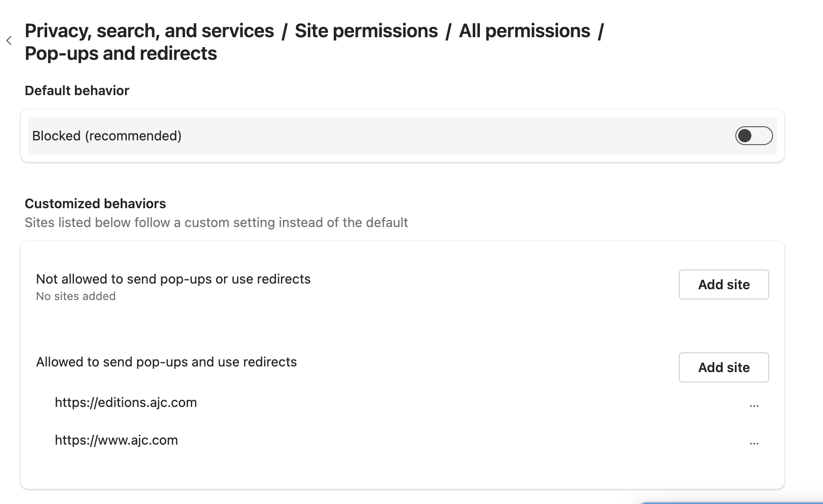Click the Blocked (recommended) label text
Image resolution: width=823 pixels, height=504 pixels.
[107, 136]
